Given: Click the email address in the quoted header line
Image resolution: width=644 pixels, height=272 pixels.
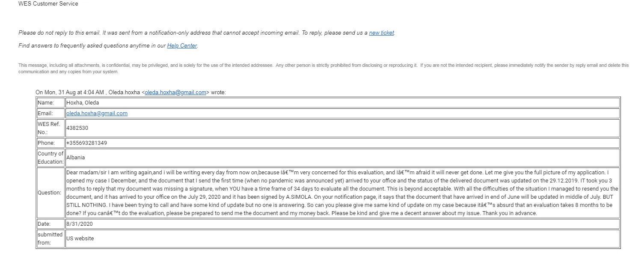Looking at the screenshot, I should click(175, 92).
